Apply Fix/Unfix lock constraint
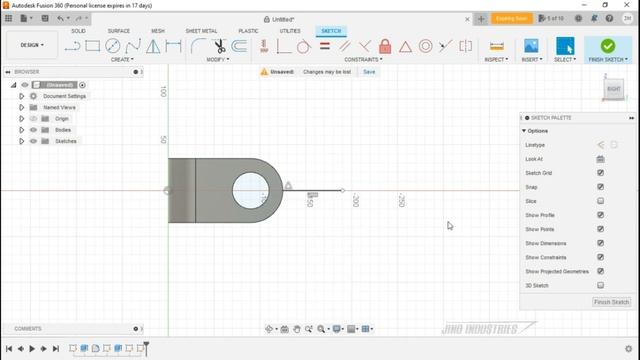This screenshot has width=640, height=360. pos(385,46)
